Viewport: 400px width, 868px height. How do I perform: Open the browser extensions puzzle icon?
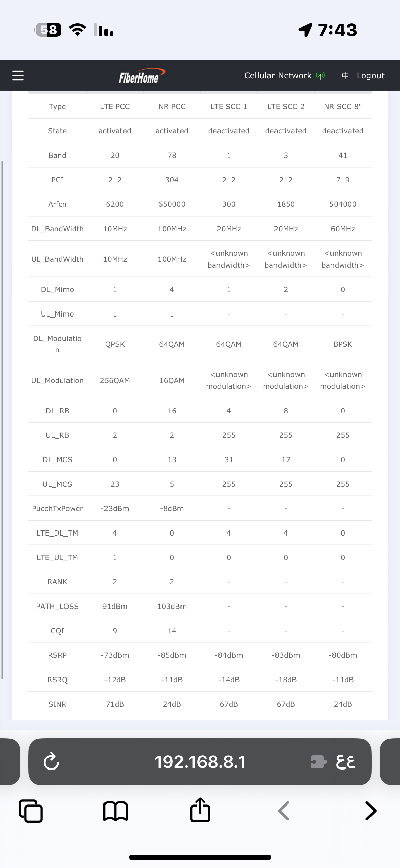(319, 761)
